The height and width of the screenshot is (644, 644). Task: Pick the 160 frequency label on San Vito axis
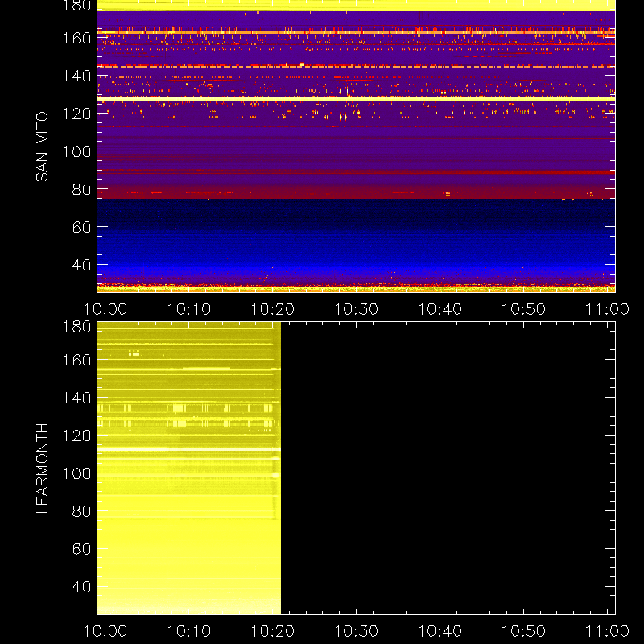pos(76,38)
